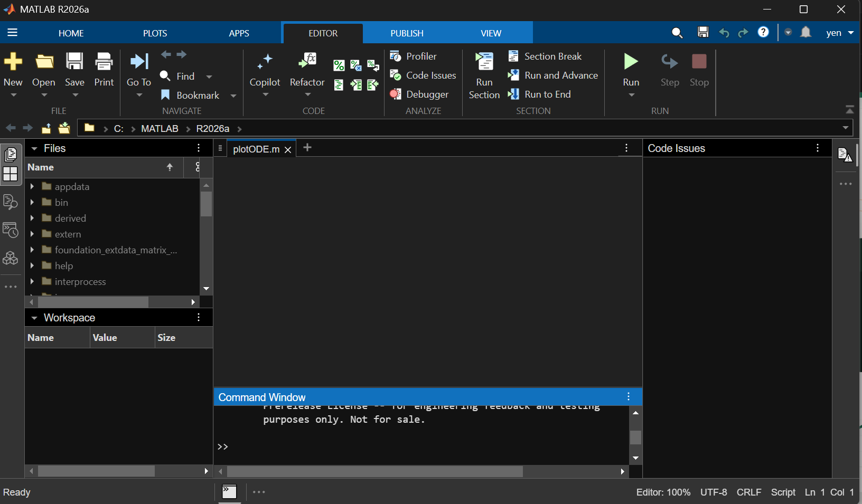Switch to the PUBLISH tab
Screen dimensions: 862x504
(x=407, y=33)
